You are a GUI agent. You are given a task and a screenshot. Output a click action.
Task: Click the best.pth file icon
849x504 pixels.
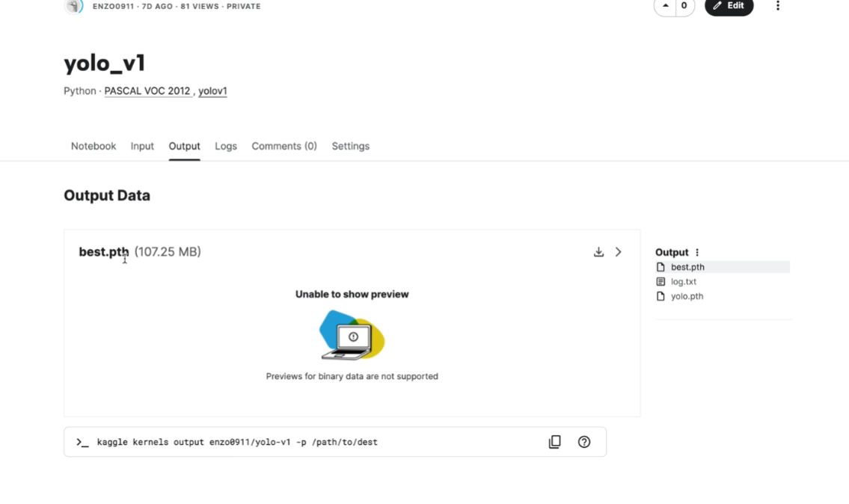(660, 267)
